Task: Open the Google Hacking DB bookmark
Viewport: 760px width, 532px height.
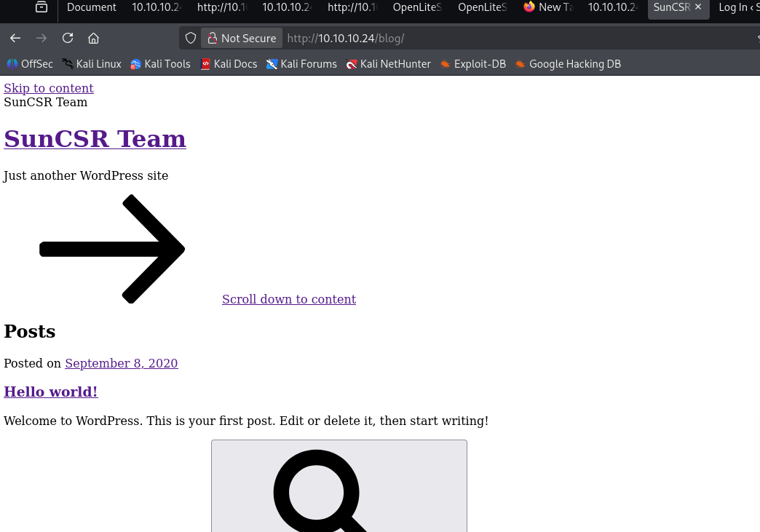Action: click(x=568, y=64)
